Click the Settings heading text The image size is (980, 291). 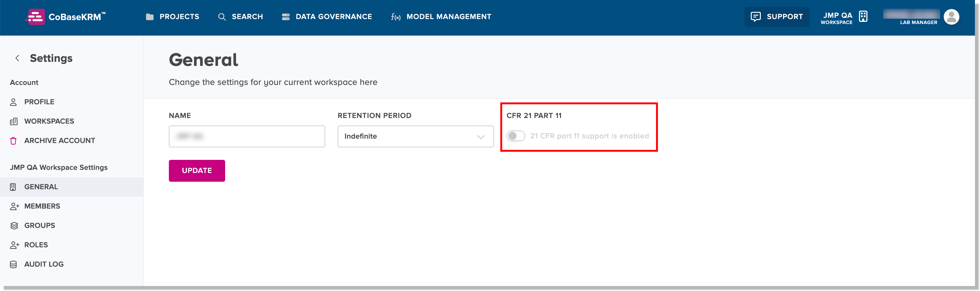tap(51, 58)
